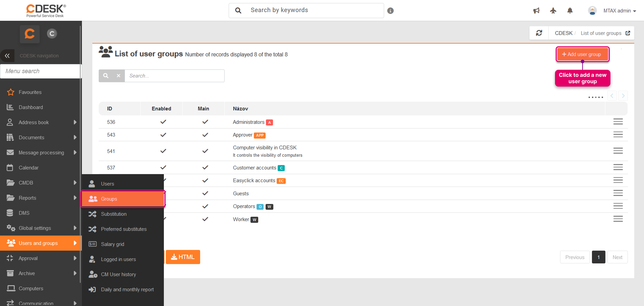Click Add user group button
The image size is (644, 306).
[x=582, y=54]
